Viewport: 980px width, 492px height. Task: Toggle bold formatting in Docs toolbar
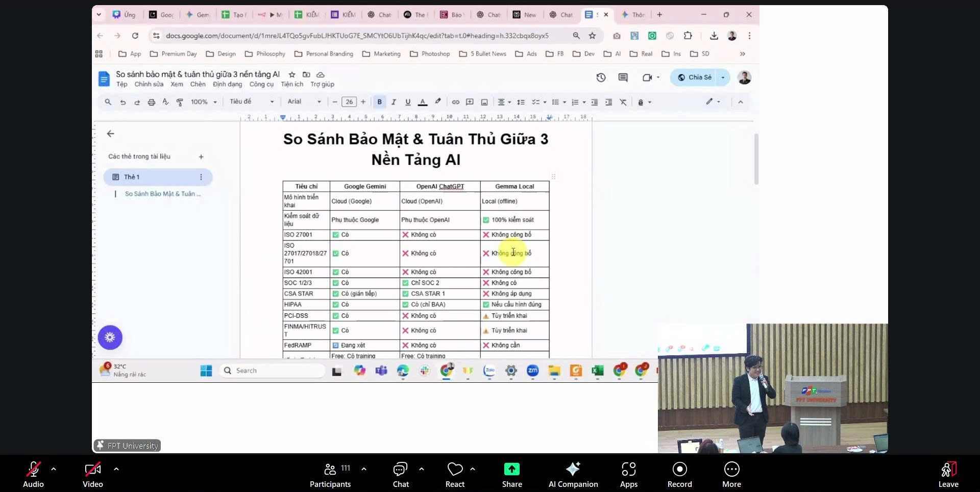[x=379, y=102]
